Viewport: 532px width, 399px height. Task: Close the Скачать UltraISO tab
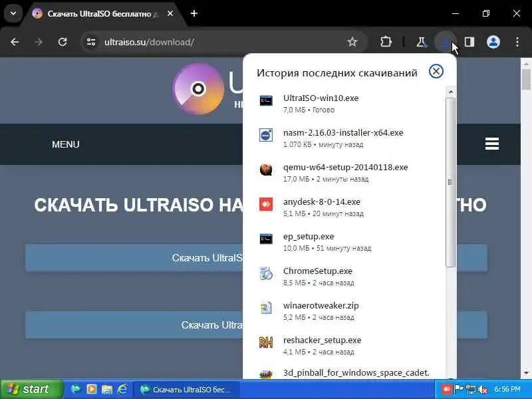170,13
